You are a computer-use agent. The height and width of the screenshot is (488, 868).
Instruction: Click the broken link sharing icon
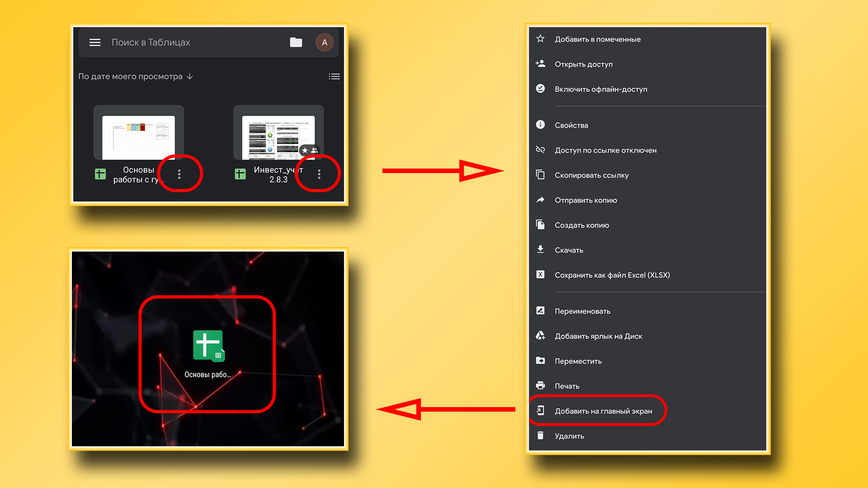click(x=540, y=150)
